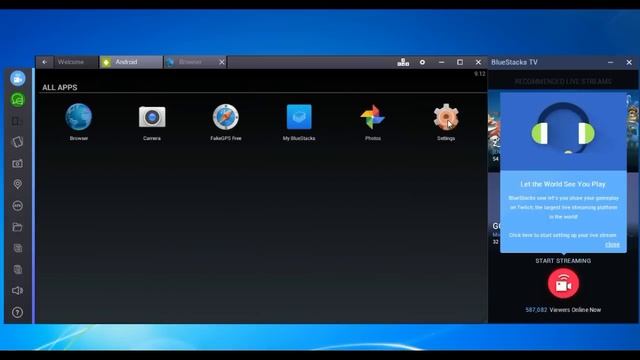Viewport: 640px width, 360px height.
Task: Click the copy icon in sidebar
Action: pos(17,248)
